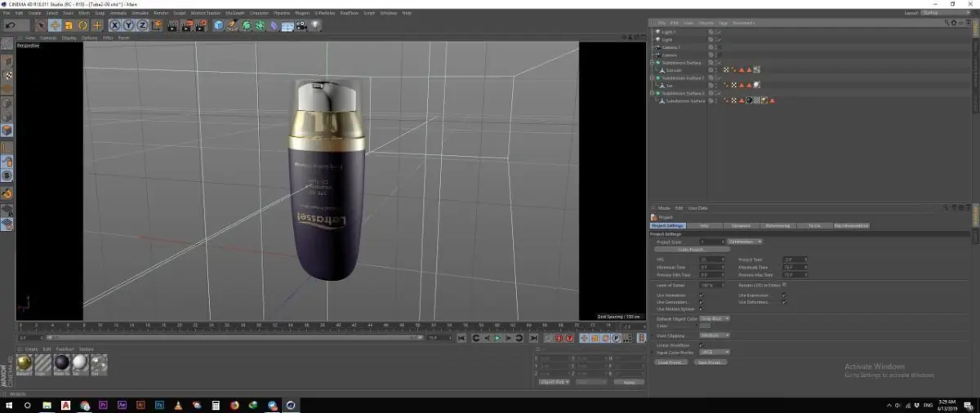Open the Array modeling objects icon
The height and width of the screenshot is (413, 980).
tap(261, 25)
